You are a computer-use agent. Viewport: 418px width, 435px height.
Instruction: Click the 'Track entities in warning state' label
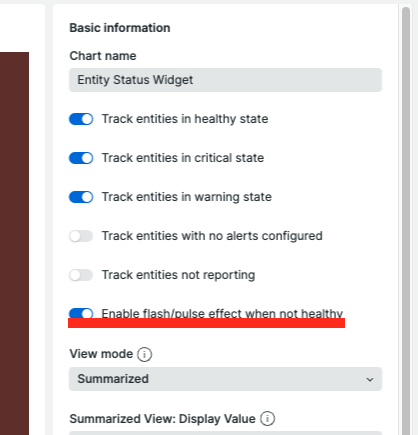pos(187,197)
